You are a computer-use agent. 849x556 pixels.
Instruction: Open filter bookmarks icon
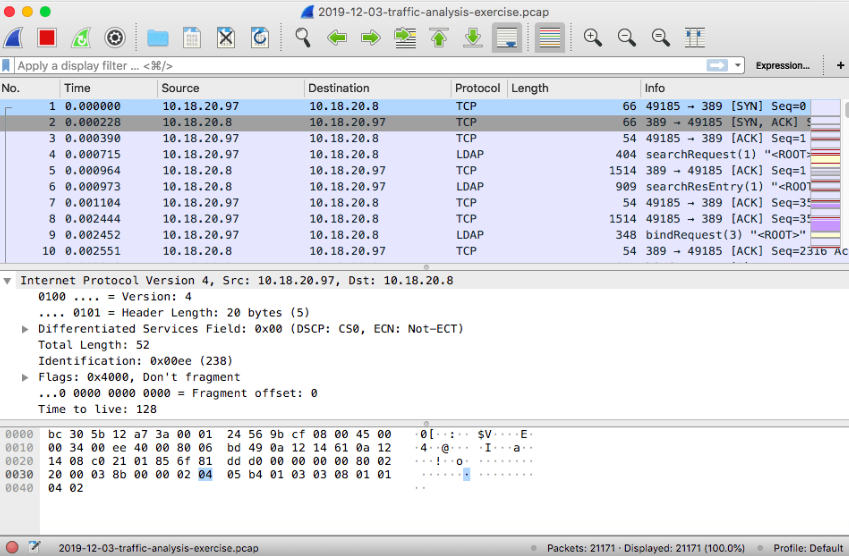[6, 66]
